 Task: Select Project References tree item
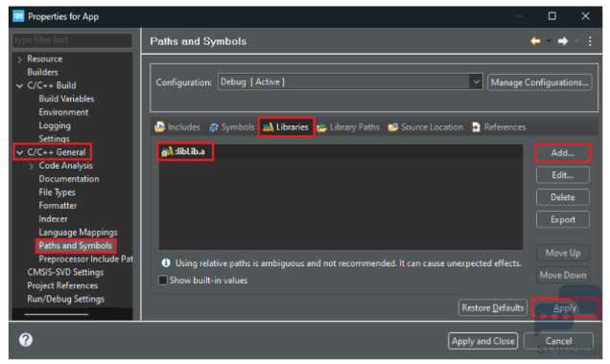[x=62, y=285]
